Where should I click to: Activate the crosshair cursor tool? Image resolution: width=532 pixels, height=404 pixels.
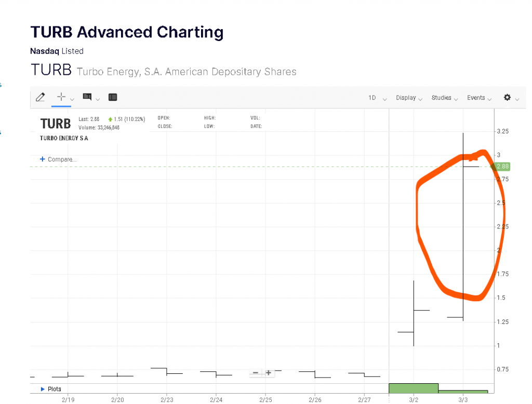pos(61,97)
